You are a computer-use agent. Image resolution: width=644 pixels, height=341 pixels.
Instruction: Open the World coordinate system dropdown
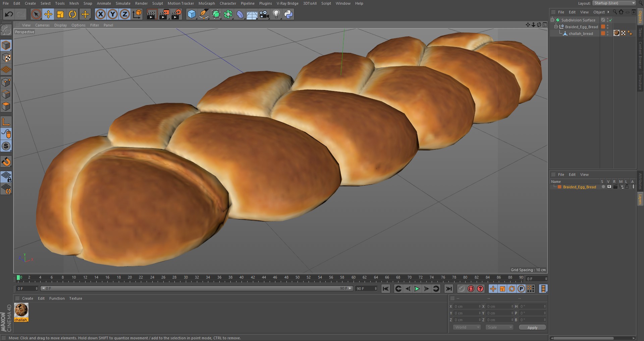(467, 327)
